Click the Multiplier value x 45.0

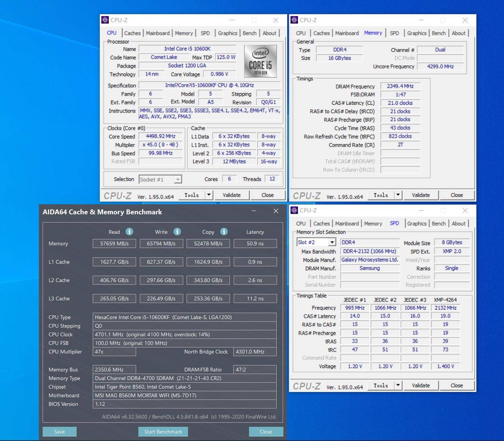pos(161,145)
